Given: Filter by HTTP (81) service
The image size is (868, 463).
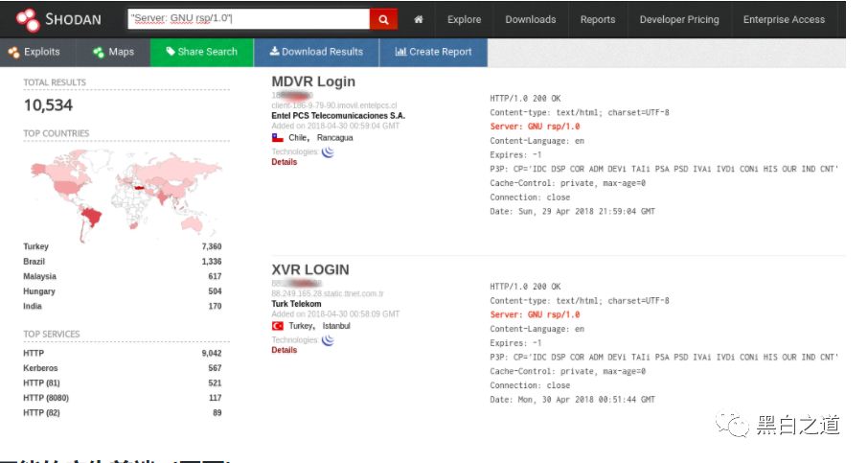Looking at the screenshot, I should (x=41, y=383).
